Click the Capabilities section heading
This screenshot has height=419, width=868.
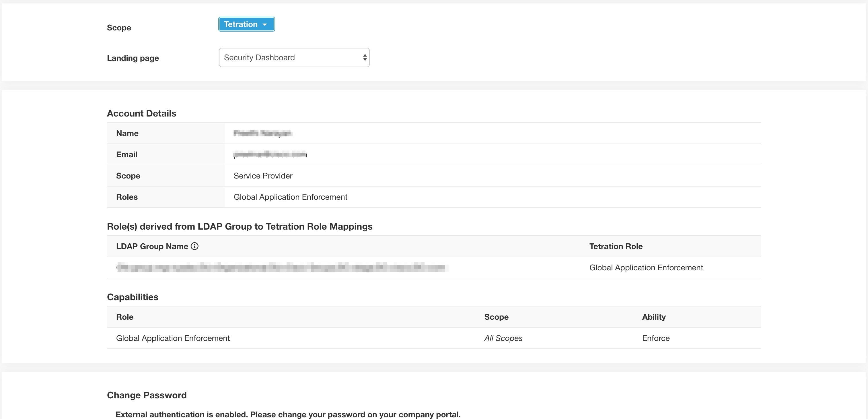[x=133, y=297]
